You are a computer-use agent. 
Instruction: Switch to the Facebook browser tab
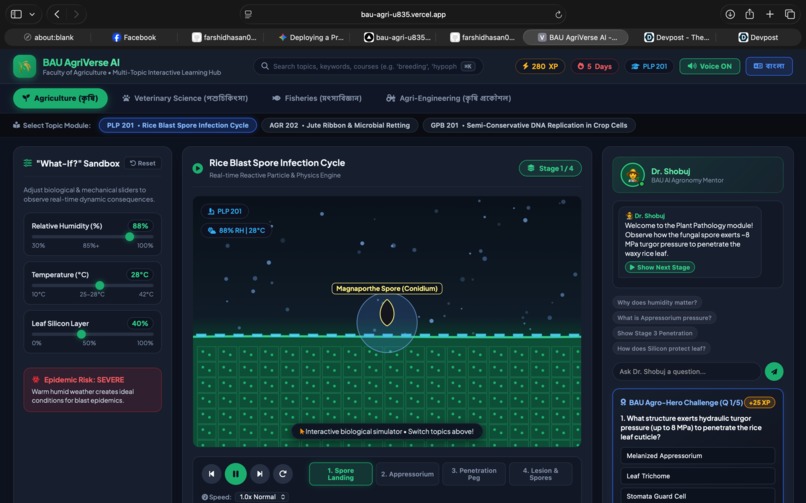134,37
